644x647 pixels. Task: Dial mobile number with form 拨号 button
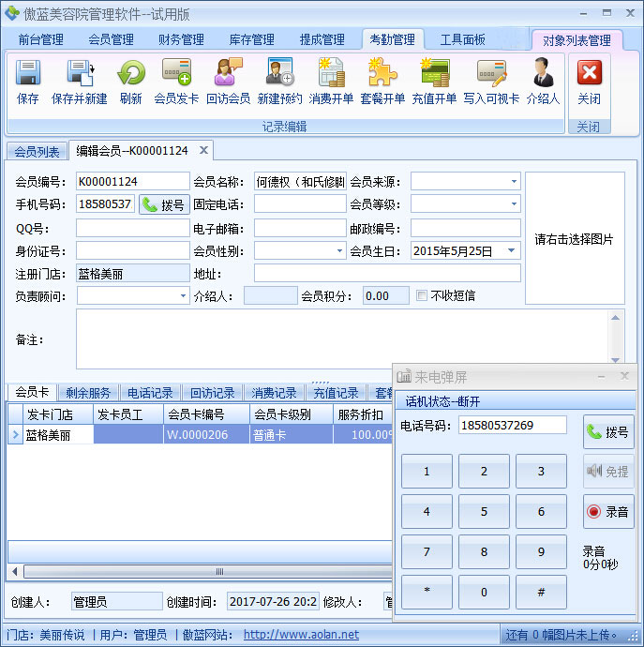[x=164, y=204]
